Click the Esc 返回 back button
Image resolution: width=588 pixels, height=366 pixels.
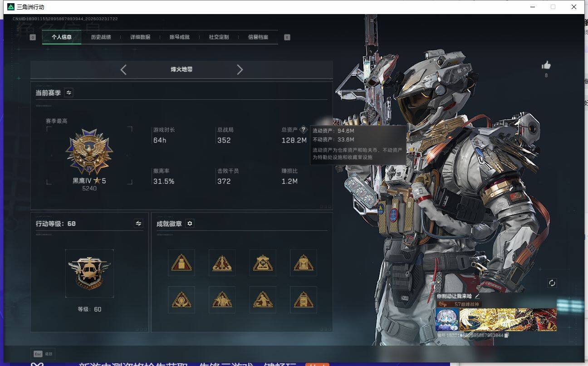coord(43,354)
